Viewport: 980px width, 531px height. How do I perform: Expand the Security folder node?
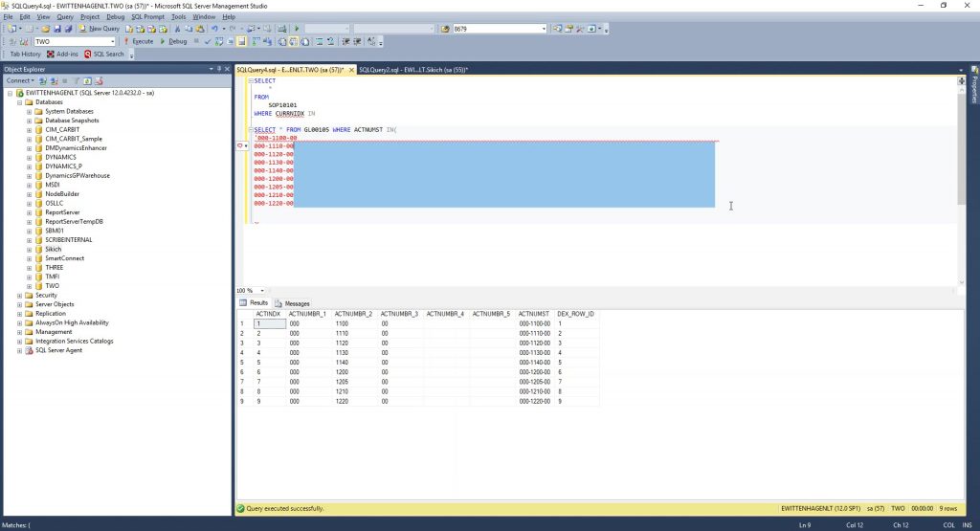(x=19, y=296)
